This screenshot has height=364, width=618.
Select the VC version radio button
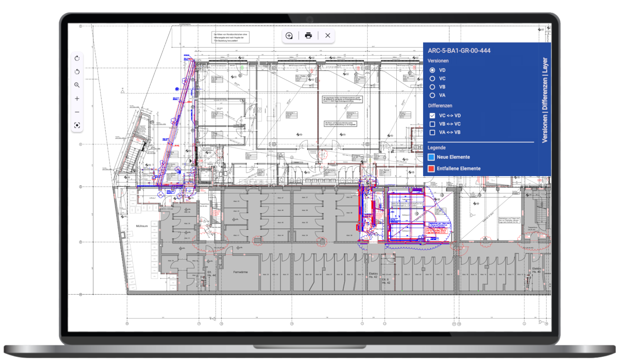click(432, 79)
